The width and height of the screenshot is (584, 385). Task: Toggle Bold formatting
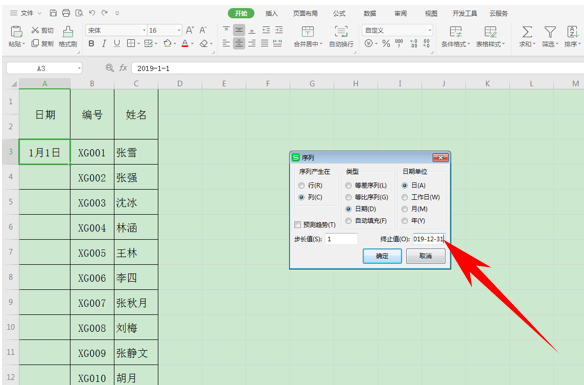(x=91, y=44)
